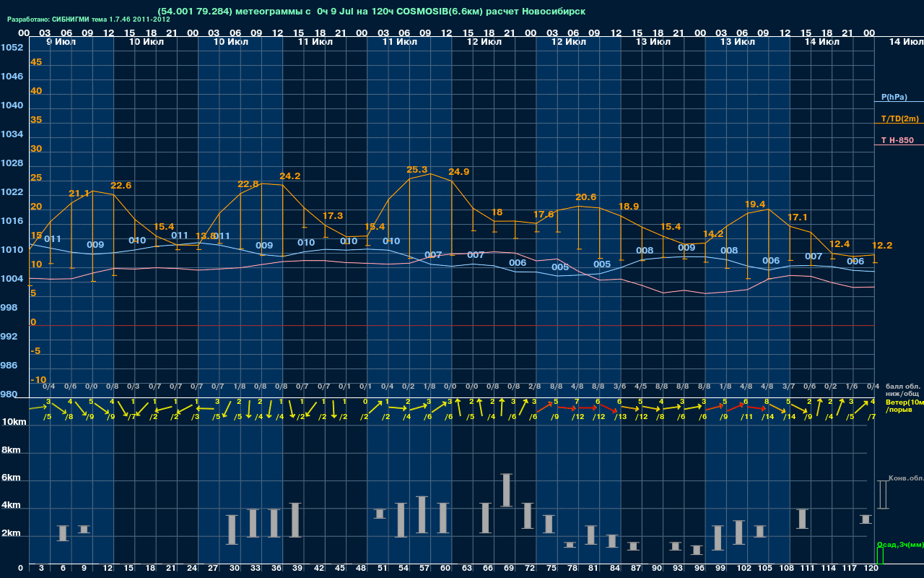
Task: Click the tallest convective cloud bar reaching 6km
Action: point(507,490)
